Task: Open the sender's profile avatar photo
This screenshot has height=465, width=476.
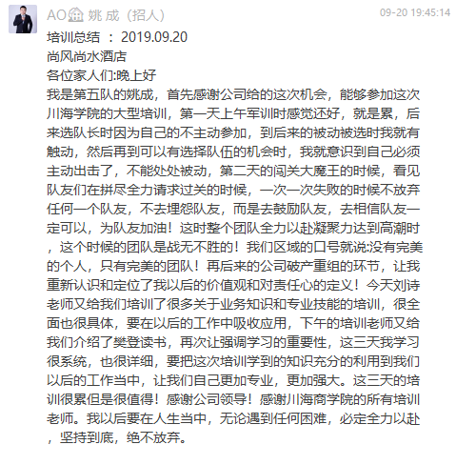Action: pos(23,19)
